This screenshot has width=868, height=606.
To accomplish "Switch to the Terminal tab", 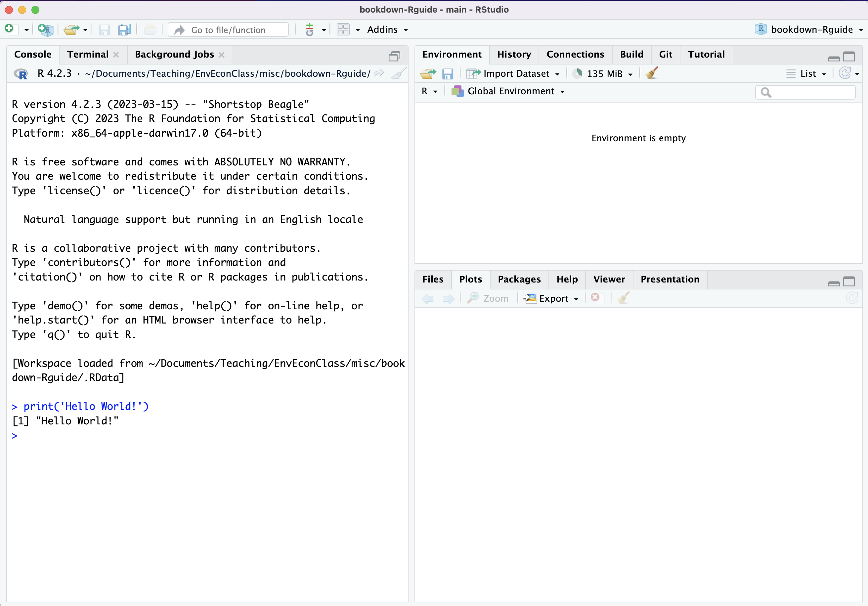I will point(88,55).
